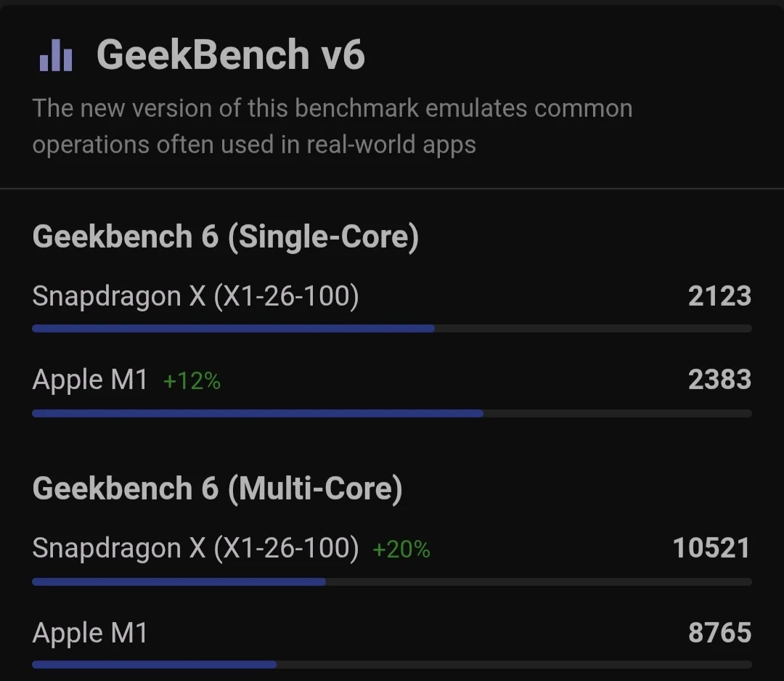Image resolution: width=784 pixels, height=681 pixels.
Task: Select the benchmark description text
Action: coord(332,126)
